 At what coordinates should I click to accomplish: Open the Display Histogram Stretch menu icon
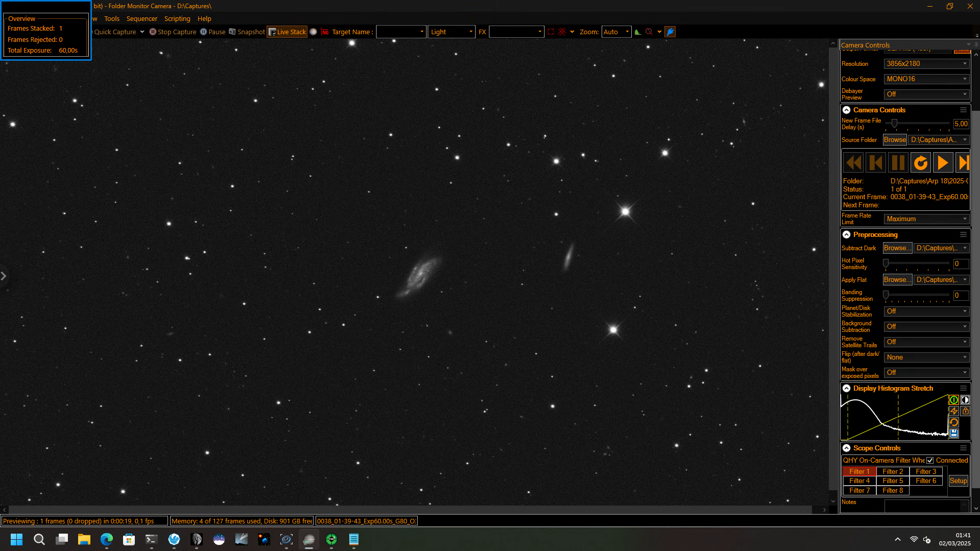[963, 388]
